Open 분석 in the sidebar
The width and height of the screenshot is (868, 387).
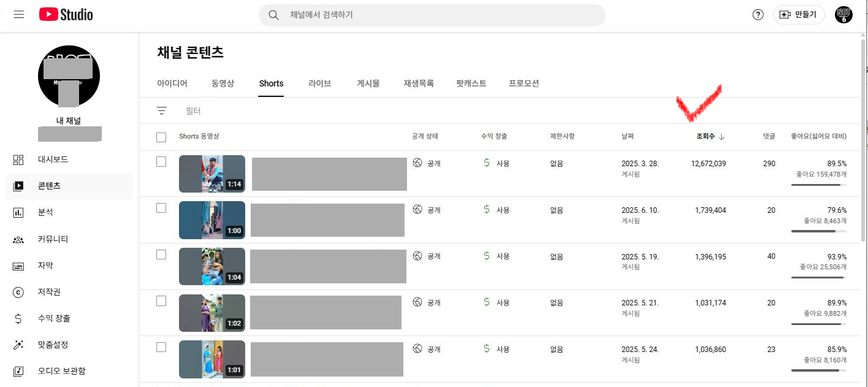(45, 212)
